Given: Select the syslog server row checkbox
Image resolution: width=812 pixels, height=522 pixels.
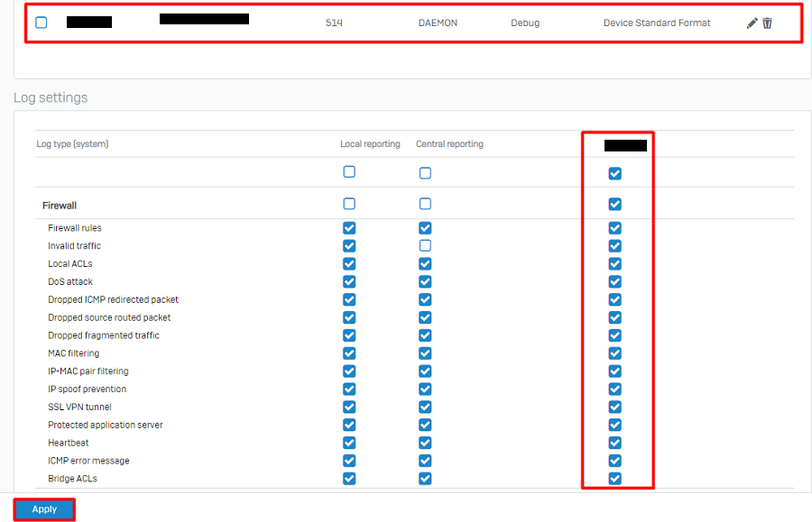Looking at the screenshot, I should click(x=42, y=23).
